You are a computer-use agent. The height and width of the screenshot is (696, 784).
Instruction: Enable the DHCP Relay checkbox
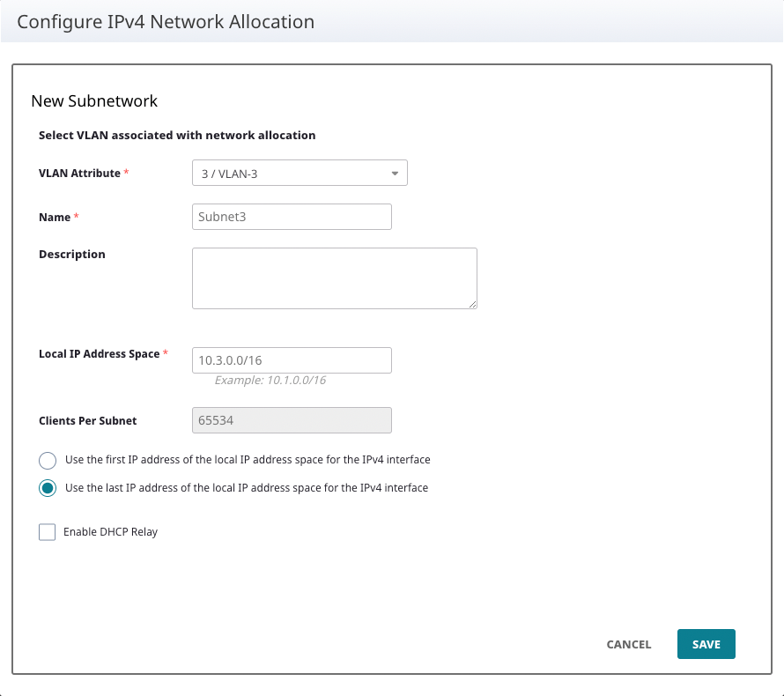coord(48,532)
